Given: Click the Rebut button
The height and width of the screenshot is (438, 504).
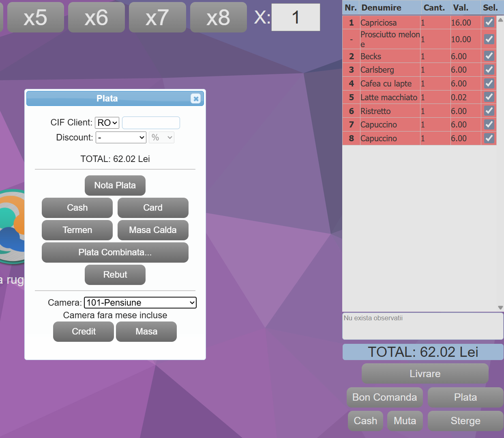Looking at the screenshot, I should [115, 275].
